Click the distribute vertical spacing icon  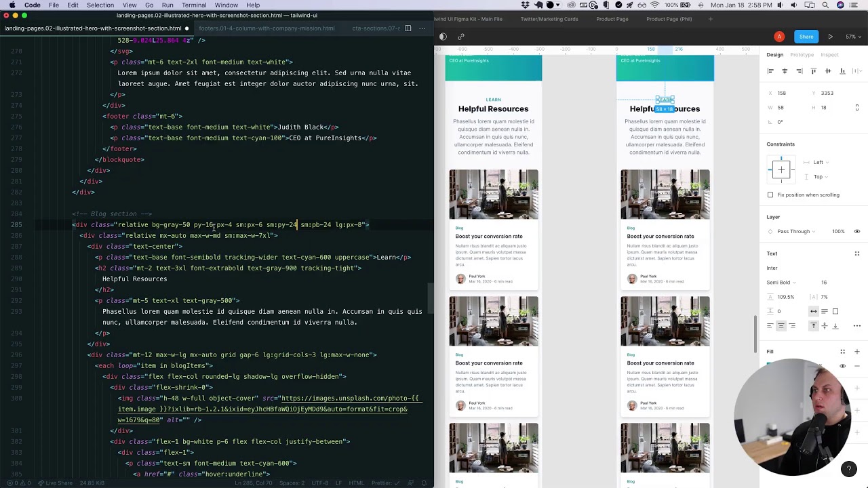click(x=858, y=71)
